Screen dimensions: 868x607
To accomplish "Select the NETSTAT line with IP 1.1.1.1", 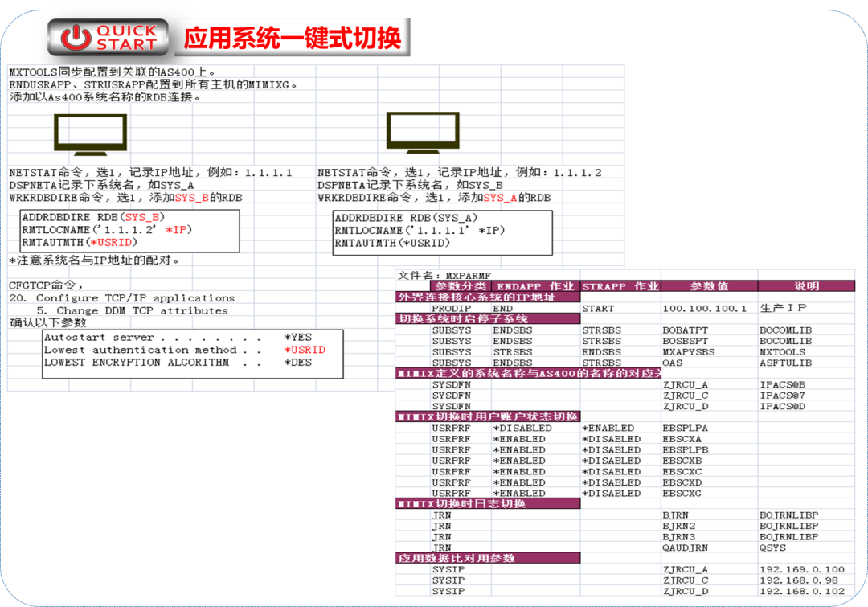I will [x=150, y=173].
